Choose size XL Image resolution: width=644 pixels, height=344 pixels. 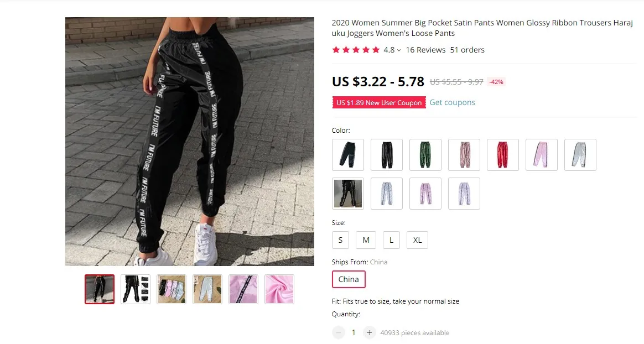click(417, 240)
